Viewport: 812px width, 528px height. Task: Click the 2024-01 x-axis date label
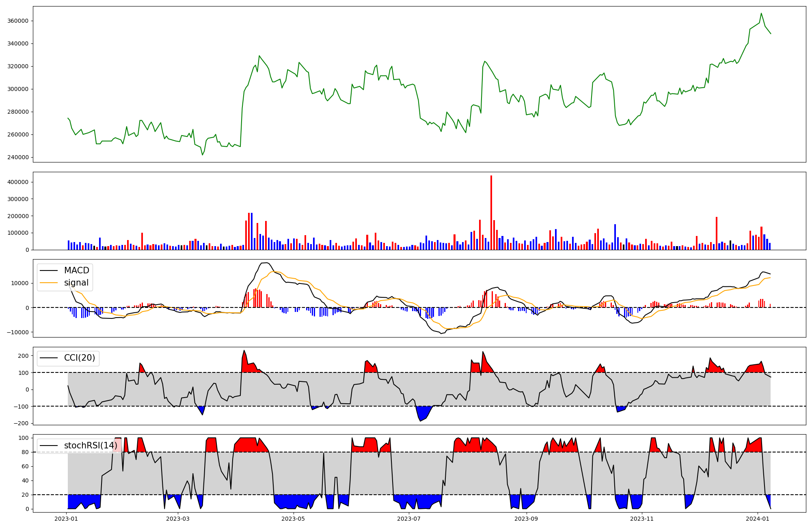pos(758,519)
